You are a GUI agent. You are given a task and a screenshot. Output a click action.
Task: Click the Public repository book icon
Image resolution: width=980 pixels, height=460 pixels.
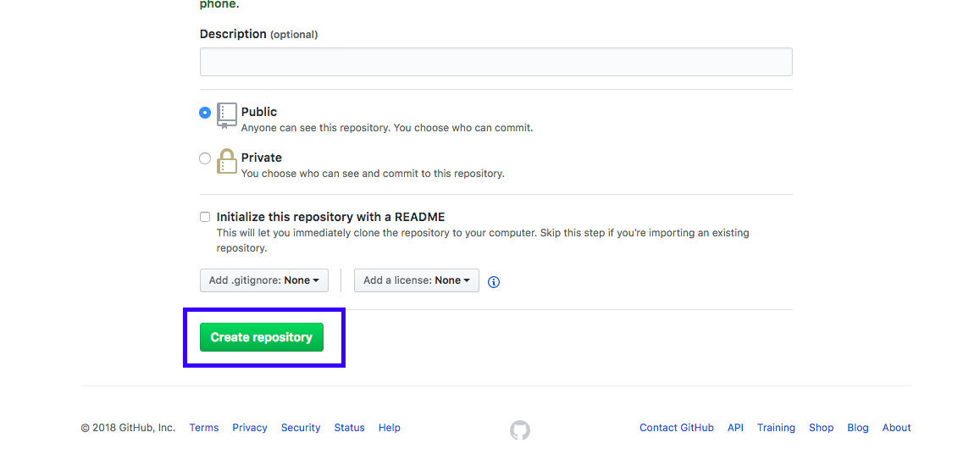pos(226,115)
